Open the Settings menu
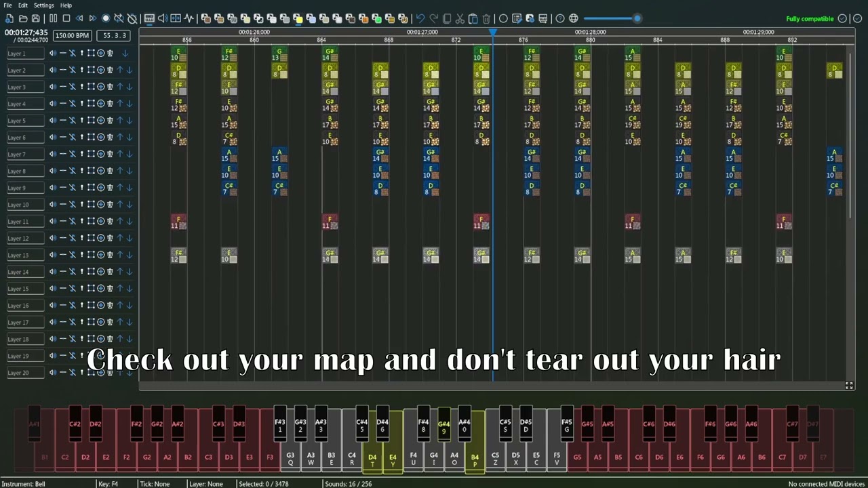This screenshot has width=868, height=488. 44,5
